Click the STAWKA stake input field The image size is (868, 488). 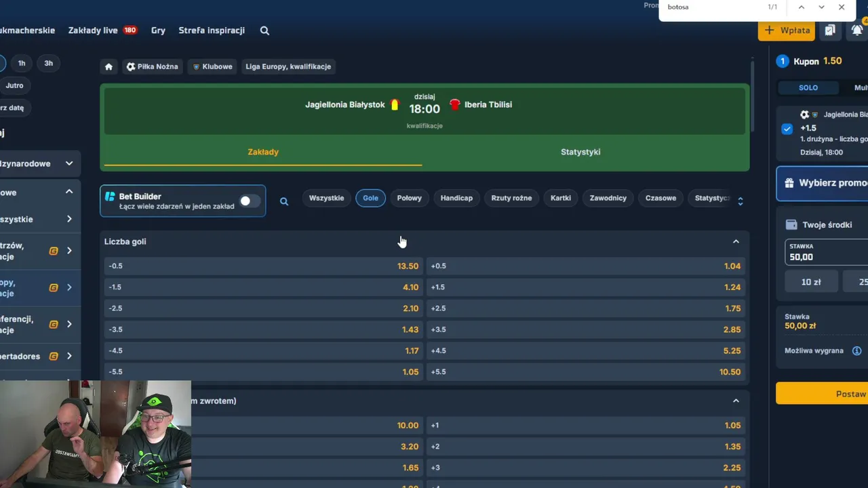(x=827, y=252)
